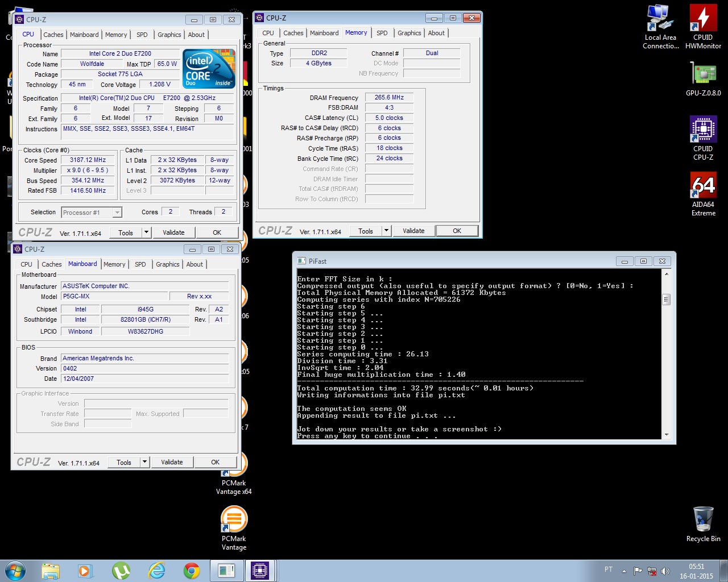Open SPD tab in the Memory CPU-Z window
The width and height of the screenshot is (728, 582).
click(382, 33)
